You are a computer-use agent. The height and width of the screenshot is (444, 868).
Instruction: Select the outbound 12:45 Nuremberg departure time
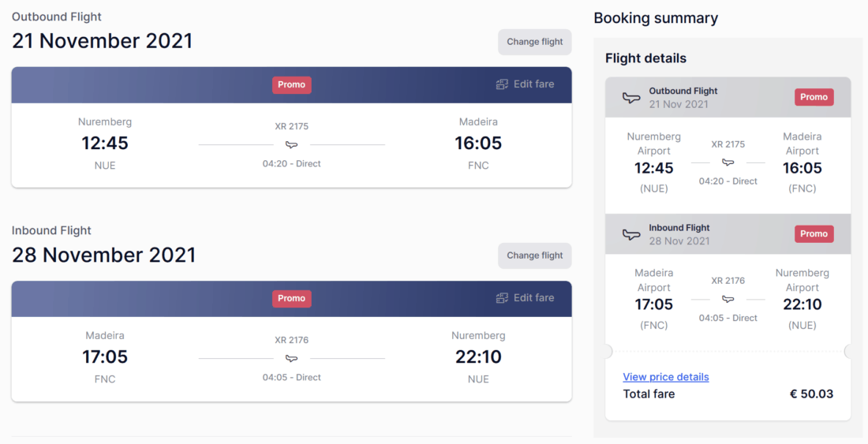pyautogui.click(x=105, y=144)
